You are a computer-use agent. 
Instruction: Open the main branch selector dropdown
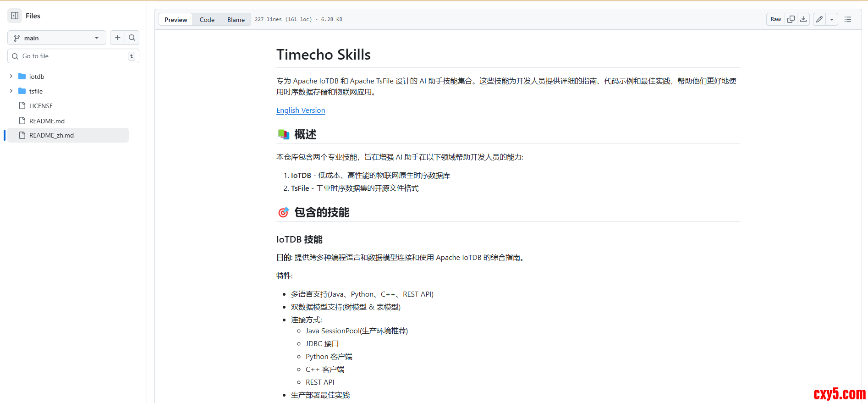(x=57, y=38)
